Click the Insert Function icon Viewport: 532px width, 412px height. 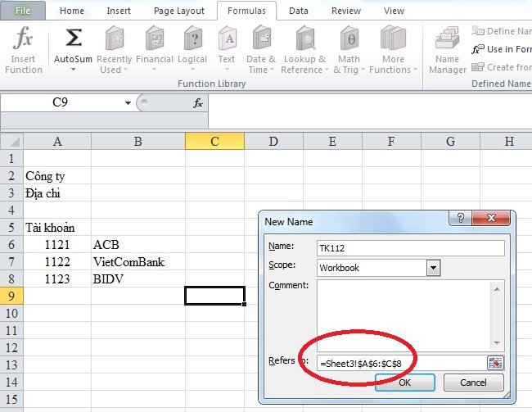[x=24, y=49]
